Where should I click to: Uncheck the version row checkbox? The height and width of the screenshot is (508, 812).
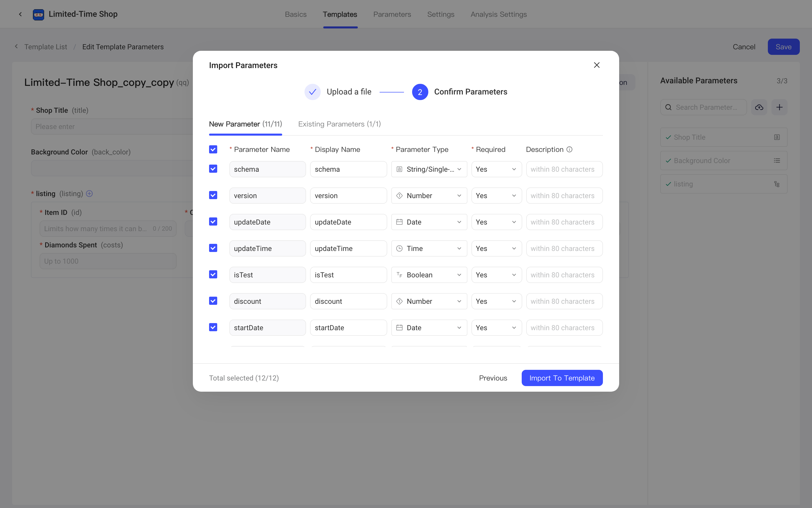(x=213, y=195)
